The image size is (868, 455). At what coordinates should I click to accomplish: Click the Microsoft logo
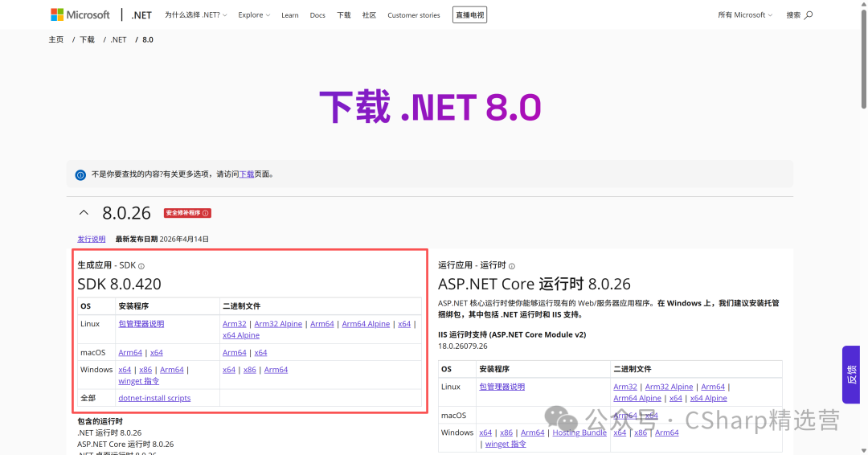point(80,15)
